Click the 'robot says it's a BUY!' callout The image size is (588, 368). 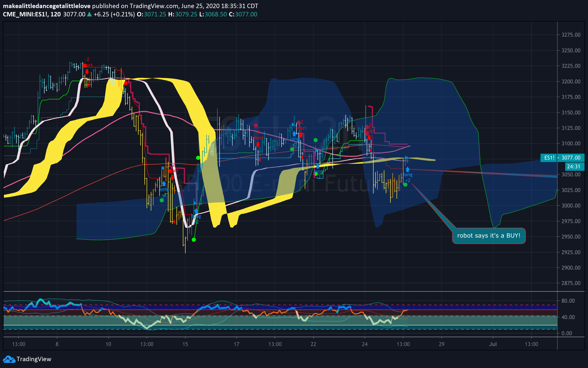(489, 236)
